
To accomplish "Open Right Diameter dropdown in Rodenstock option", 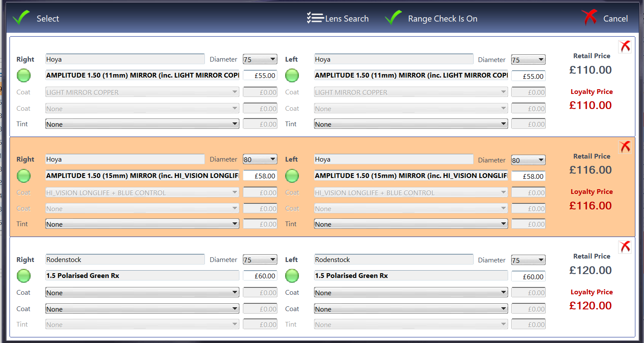I will tap(260, 260).
